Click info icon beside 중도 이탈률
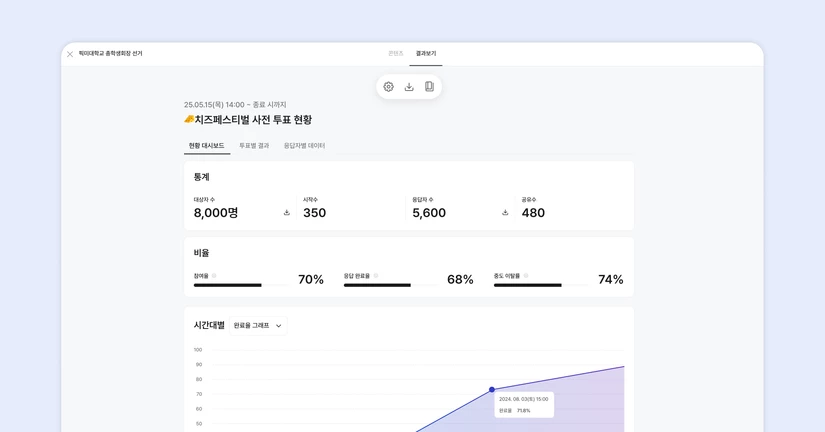The width and height of the screenshot is (825, 432). point(526,276)
